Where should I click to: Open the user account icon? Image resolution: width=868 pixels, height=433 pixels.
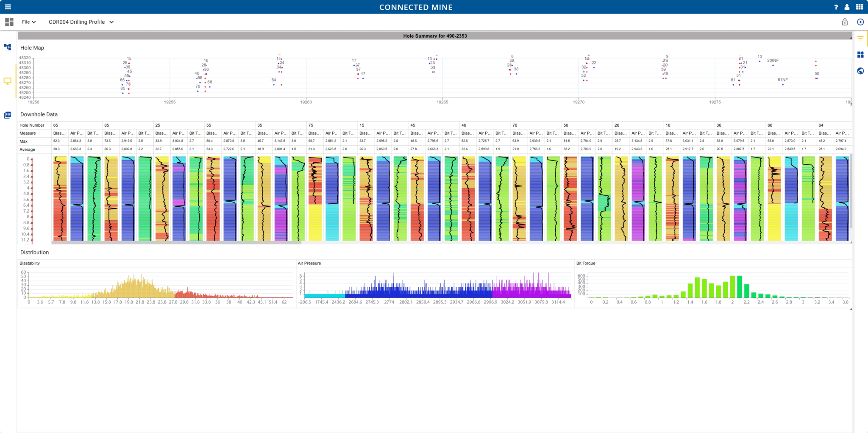coord(847,7)
